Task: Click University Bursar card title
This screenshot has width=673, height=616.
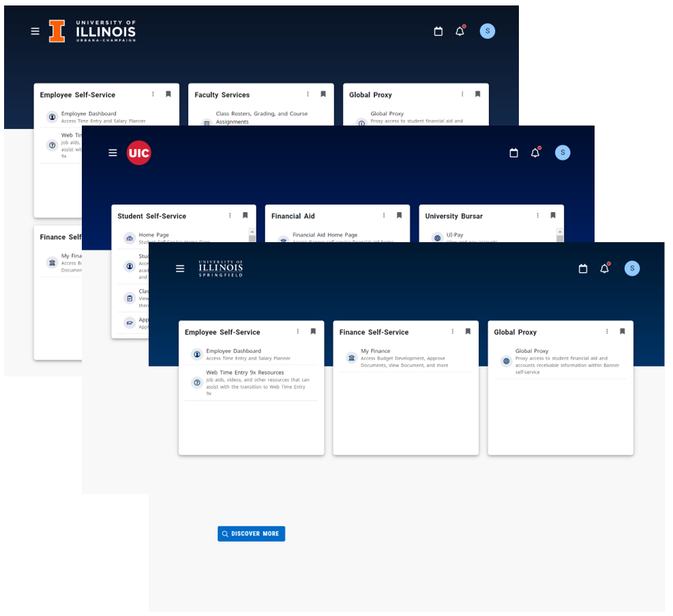Action: click(453, 216)
